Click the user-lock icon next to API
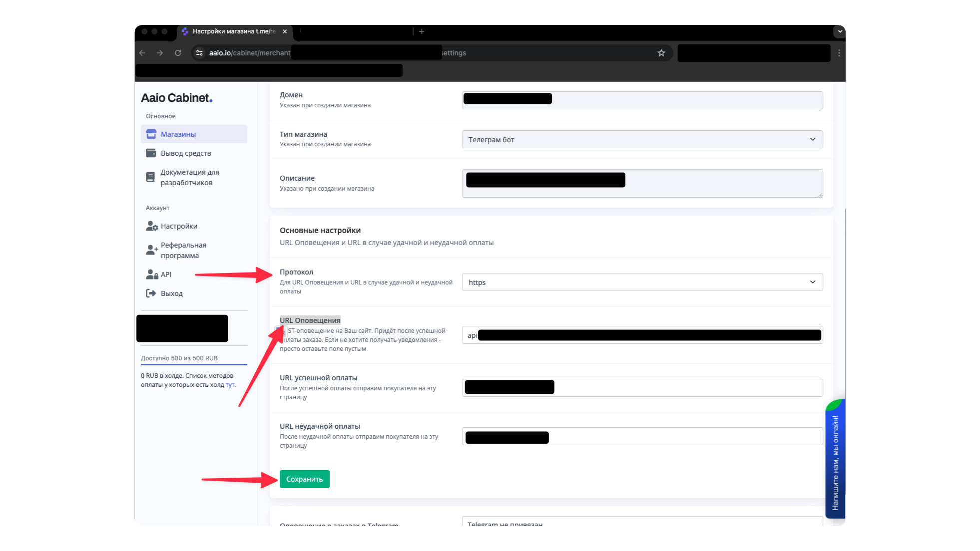The width and height of the screenshot is (980, 551). [x=151, y=275]
